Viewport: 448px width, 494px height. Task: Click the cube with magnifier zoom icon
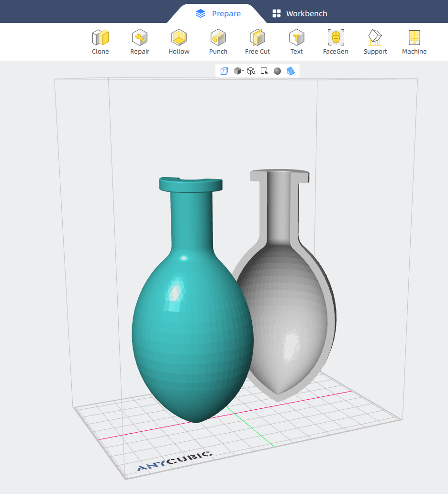pos(251,71)
